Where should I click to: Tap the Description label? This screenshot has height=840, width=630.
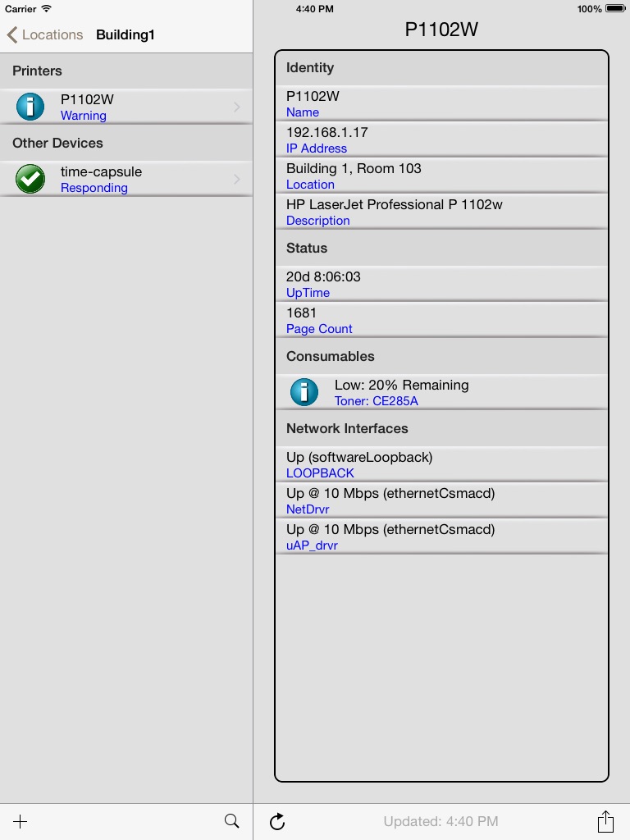317,221
